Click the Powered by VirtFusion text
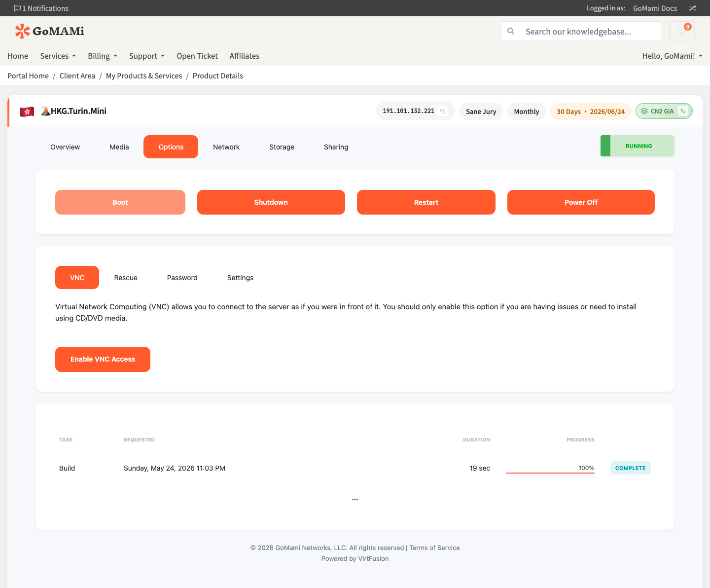 (355, 559)
